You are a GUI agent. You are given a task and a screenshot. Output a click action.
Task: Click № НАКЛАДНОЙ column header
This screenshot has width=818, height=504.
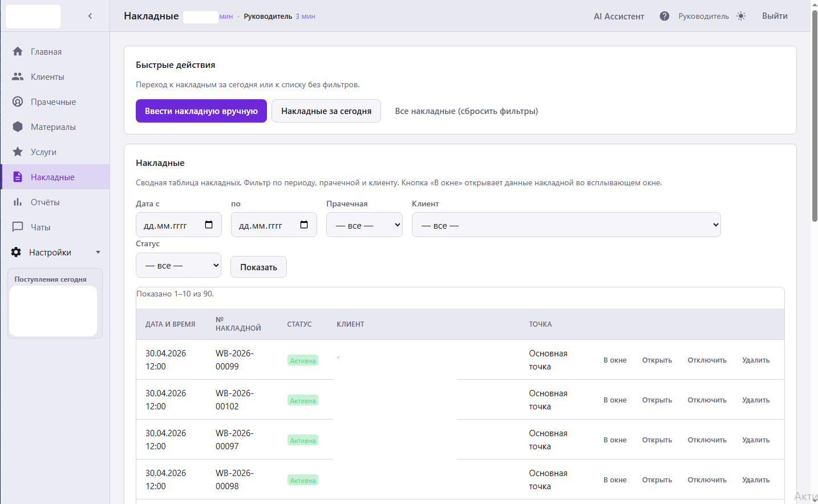tap(238, 324)
